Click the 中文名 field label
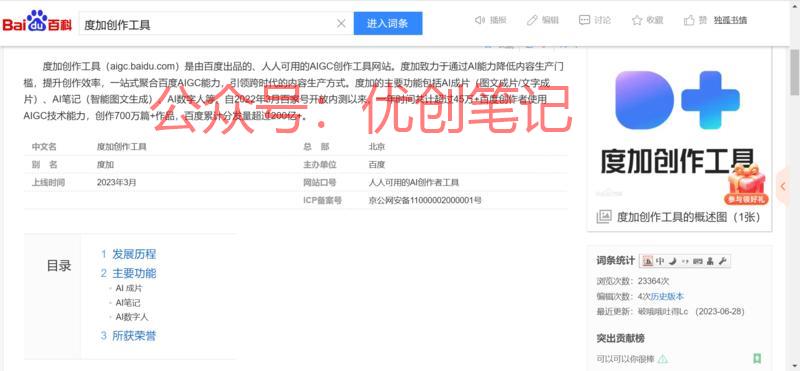This screenshot has height=371, width=800. 44,146
